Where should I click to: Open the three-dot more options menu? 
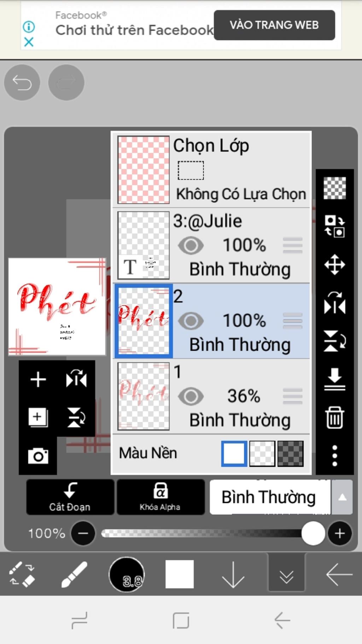tap(334, 456)
